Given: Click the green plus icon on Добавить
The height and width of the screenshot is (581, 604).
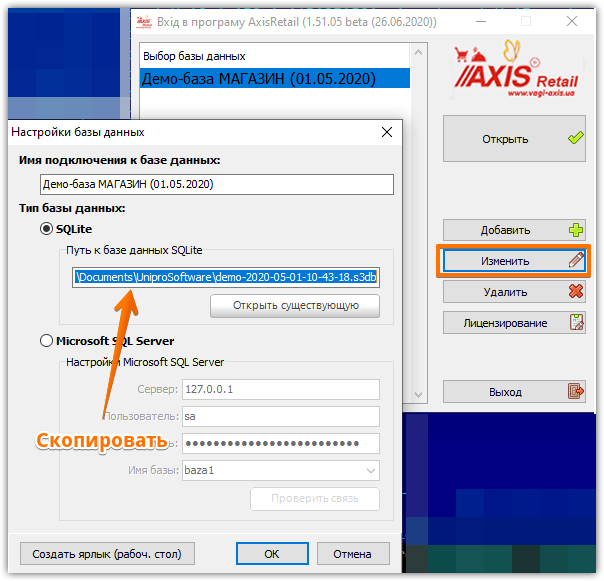Looking at the screenshot, I should tap(576, 230).
